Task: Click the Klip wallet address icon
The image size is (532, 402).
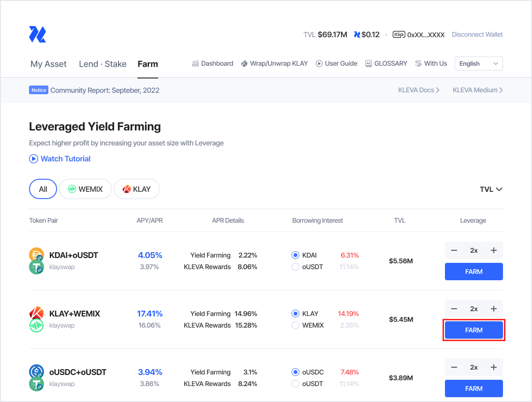Action: pyautogui.click(x=399, y=35)
